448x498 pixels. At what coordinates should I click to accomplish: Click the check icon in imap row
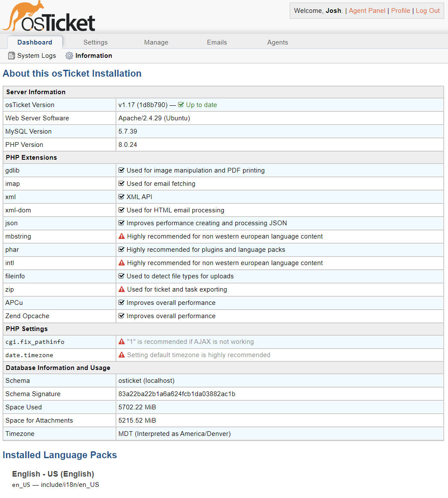click(121, 184)
